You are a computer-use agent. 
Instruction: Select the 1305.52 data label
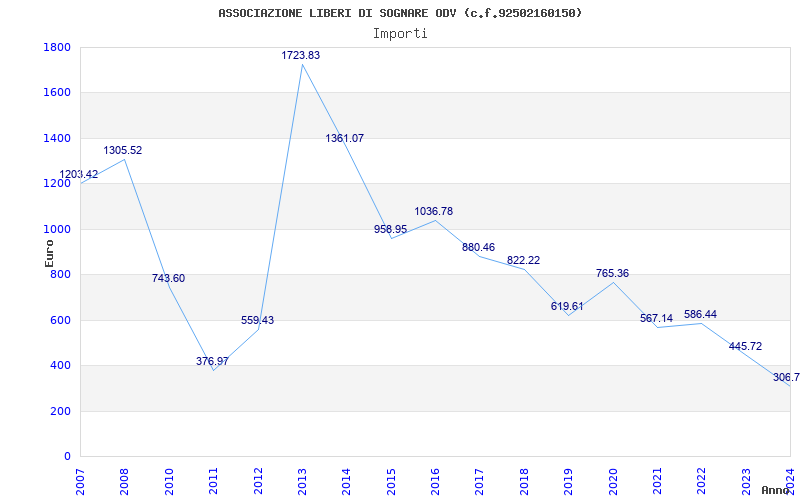pos(123,151)
